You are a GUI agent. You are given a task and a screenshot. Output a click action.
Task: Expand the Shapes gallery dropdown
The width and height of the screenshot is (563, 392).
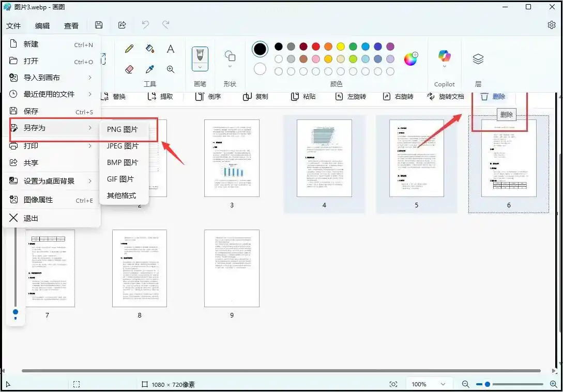(230, 66)
